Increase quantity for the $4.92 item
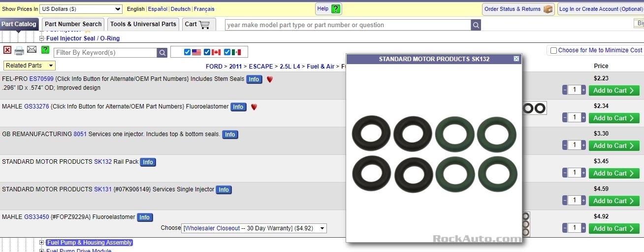This screenshot has height=252, width=644. [583, 228]
